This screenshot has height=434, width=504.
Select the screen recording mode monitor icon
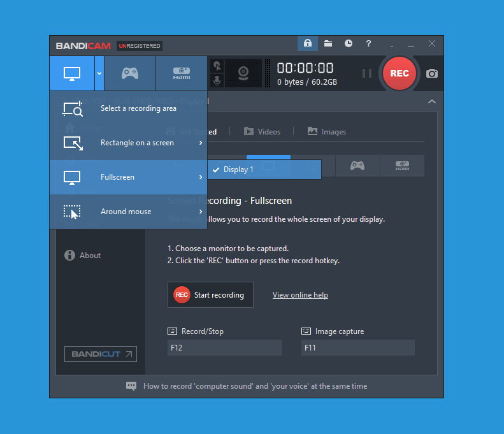[72, 74]
